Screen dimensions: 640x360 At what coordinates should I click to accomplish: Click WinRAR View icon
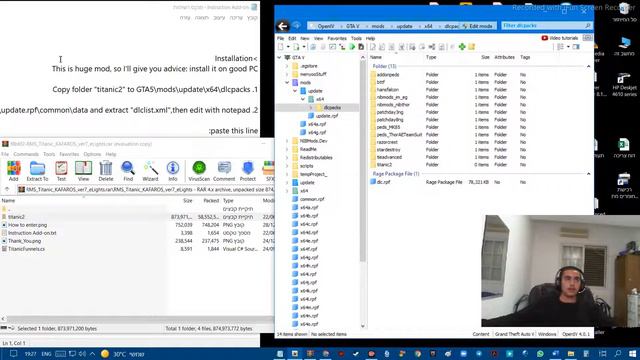click(x=83, y=171)
